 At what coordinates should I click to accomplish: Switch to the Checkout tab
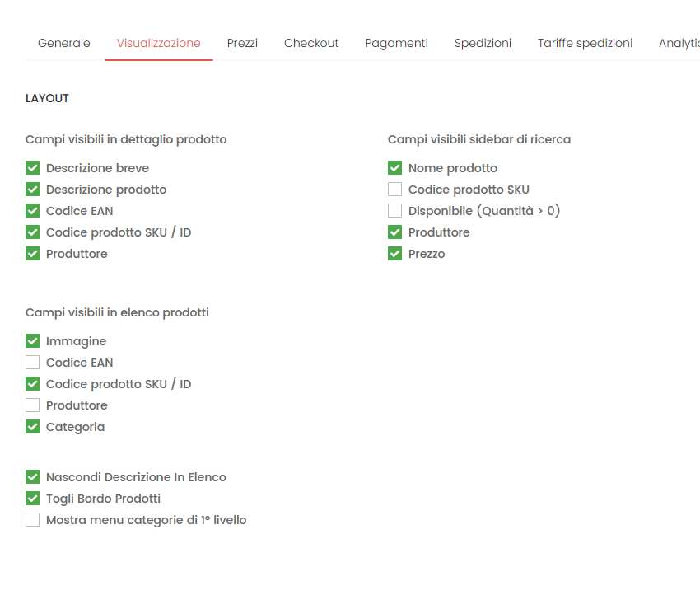(x=311, y=43)
